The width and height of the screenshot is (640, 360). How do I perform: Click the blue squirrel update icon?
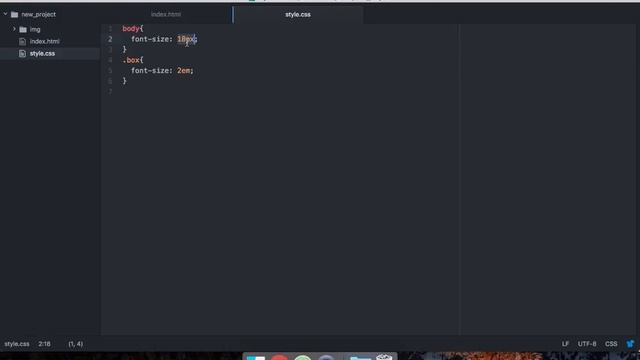click(x=630, y=344)
